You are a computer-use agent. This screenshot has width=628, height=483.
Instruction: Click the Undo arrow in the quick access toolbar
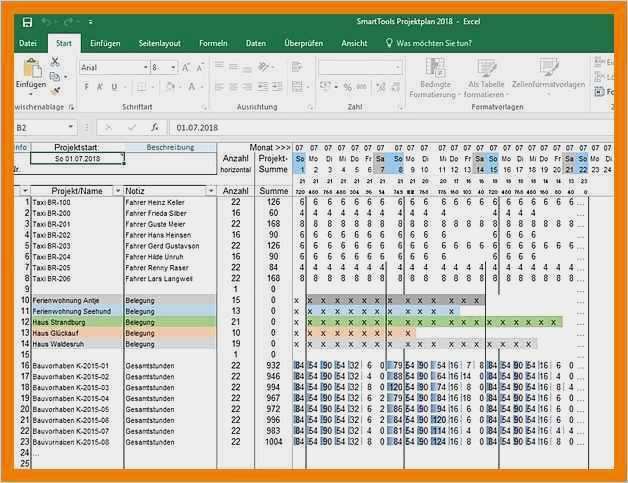click(46, 21)
